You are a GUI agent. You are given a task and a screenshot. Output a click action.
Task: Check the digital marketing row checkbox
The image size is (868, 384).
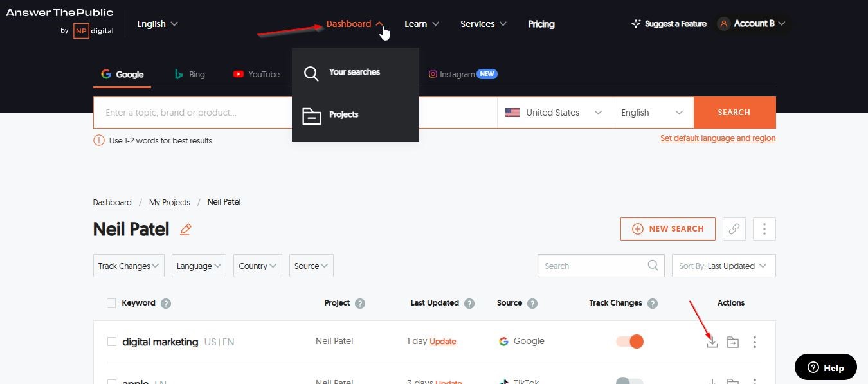[112, 342]
